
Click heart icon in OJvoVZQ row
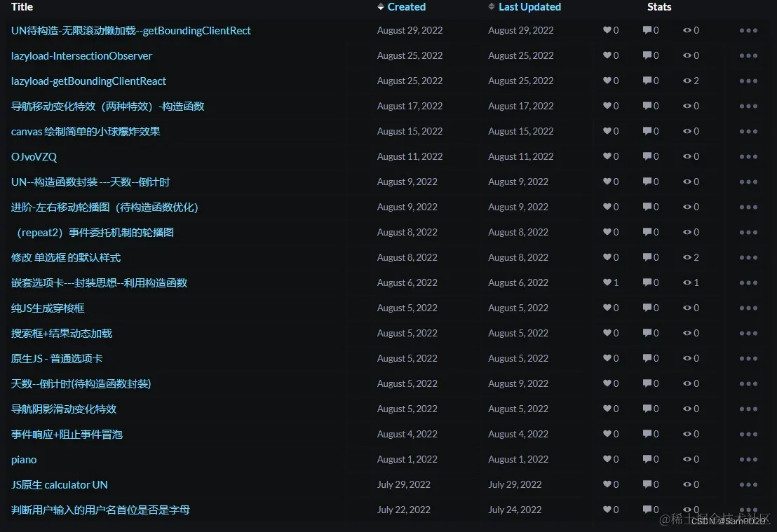coord(607,156)
